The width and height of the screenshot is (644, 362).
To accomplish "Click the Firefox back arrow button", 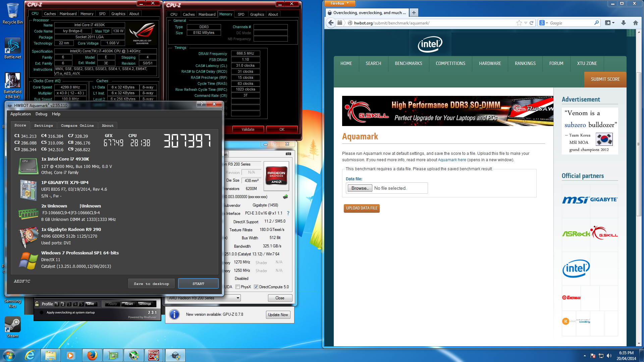I will 331,23.
